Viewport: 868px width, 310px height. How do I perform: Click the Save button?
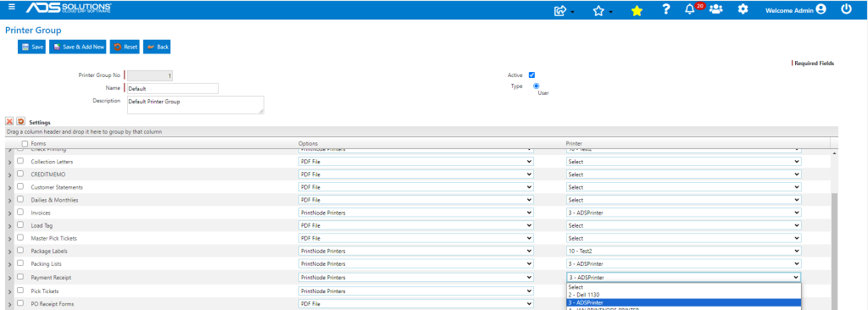pyautogui.click(x=32, y=47)
